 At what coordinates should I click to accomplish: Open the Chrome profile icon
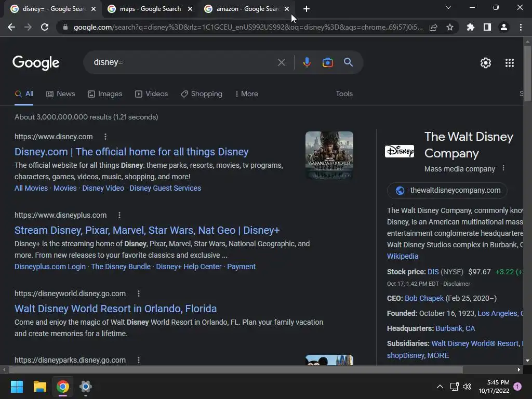click(x=504, y=27)
